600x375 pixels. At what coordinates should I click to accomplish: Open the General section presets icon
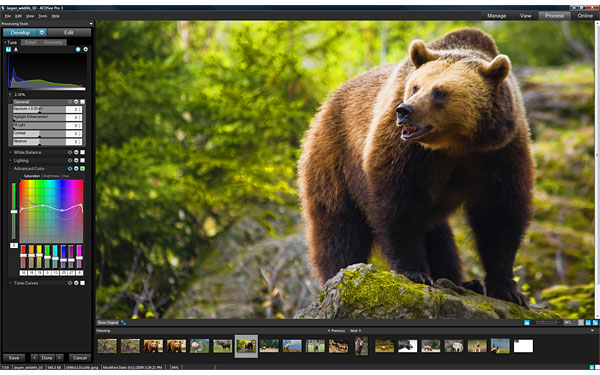tap(76, 102)
